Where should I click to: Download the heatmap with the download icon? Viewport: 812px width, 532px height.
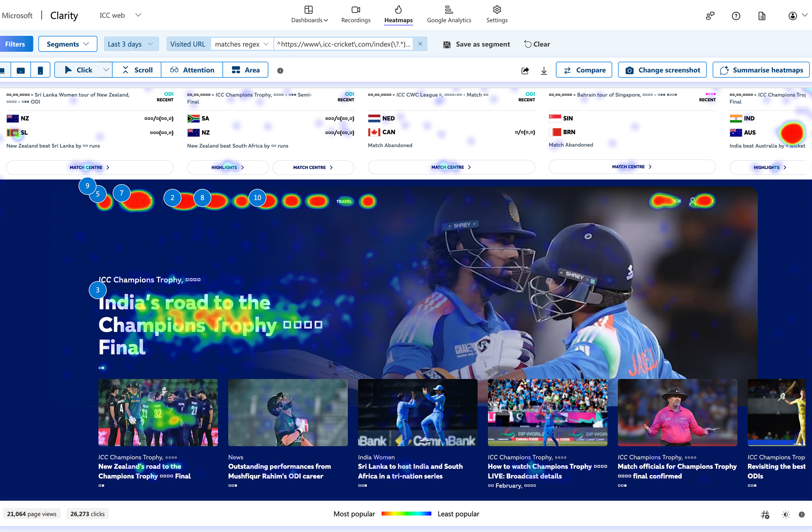(544, 70)
